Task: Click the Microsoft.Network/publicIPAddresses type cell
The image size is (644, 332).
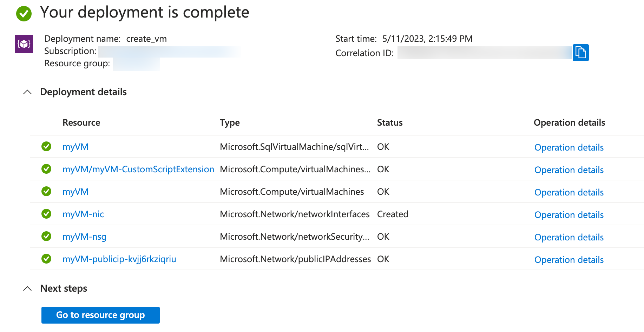Action: pyautogui.click(x=295, y=259)
